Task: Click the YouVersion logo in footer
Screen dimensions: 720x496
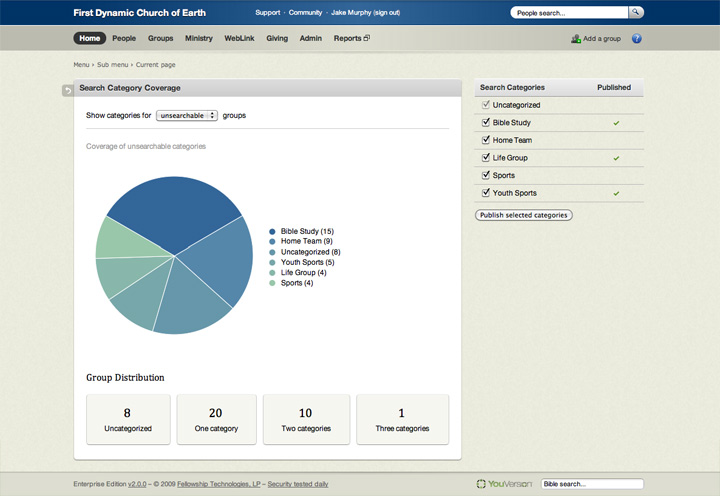Action: click(x=504, y=484)
